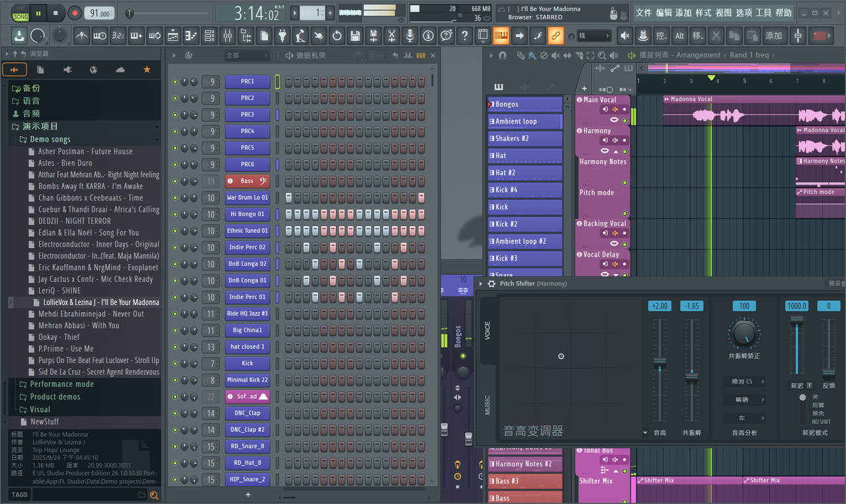Select the paint brush tool in the playlist
846x504 pixels.
coord(532,56)
